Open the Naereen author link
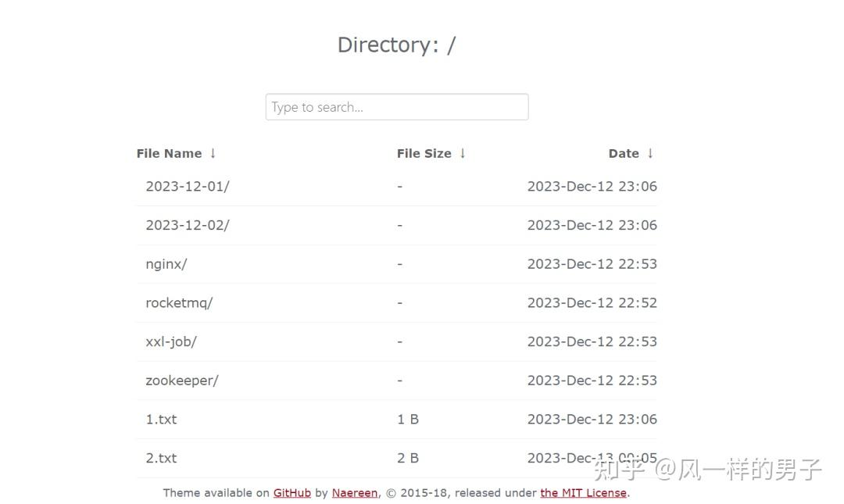Viewport: 844px width, 504px height. click(355, 493)
